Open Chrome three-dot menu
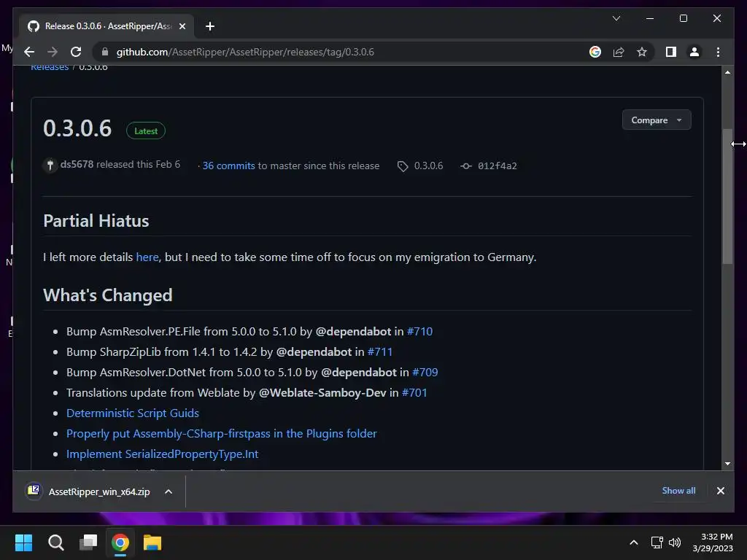The width and height of the screenshot is (747, 560). tap(718, 52)
